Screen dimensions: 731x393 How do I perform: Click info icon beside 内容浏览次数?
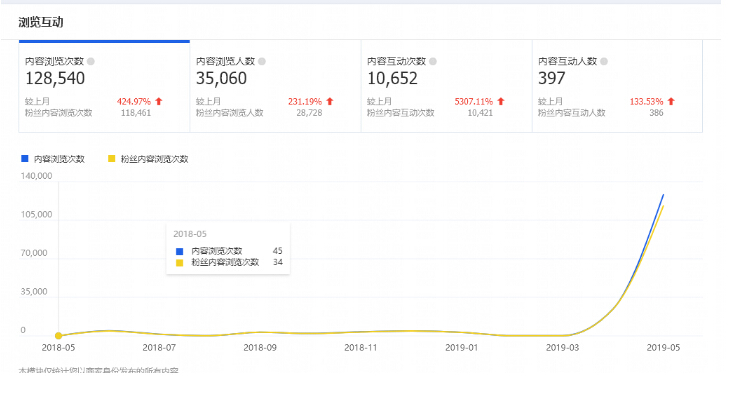[x=91, y=62]
